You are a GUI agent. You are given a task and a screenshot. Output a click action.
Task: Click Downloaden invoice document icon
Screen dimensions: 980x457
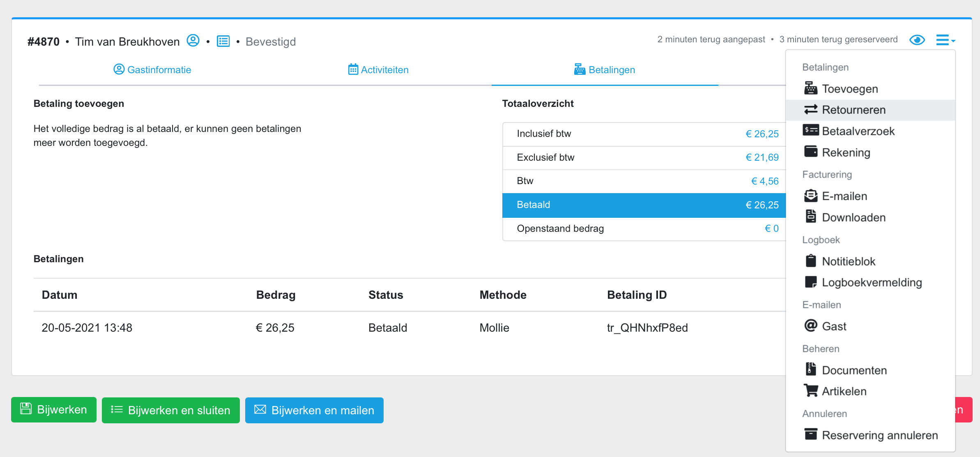click(810, 217)
